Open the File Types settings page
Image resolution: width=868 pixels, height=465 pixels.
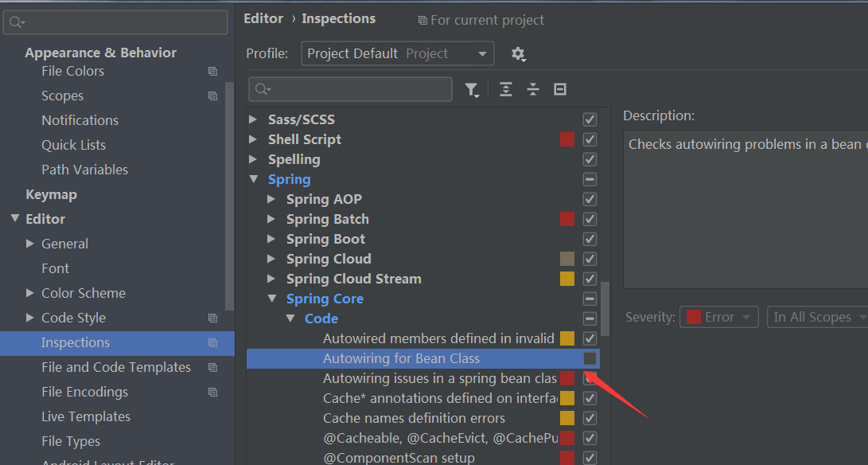[71, 442]
